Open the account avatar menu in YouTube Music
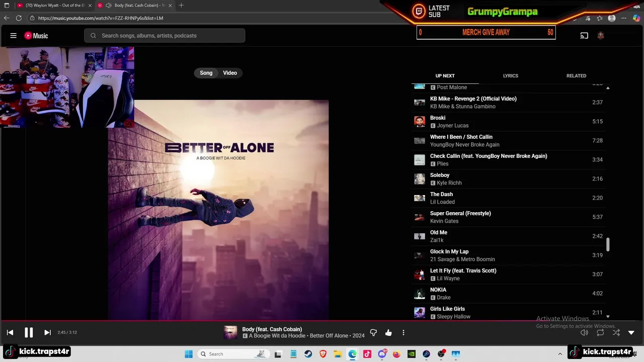Screen dimensions: 644x362 600,36
